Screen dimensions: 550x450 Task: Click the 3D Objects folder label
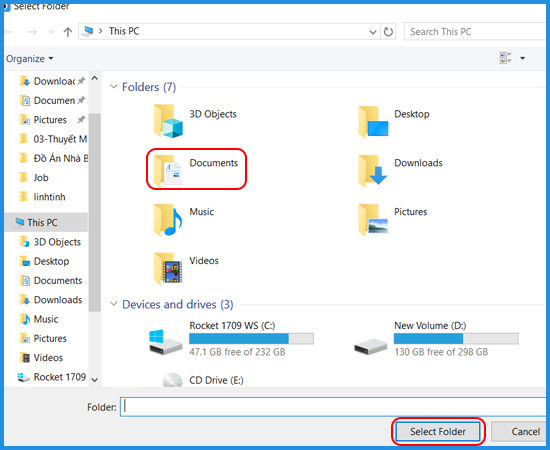[x=213, y=114]
